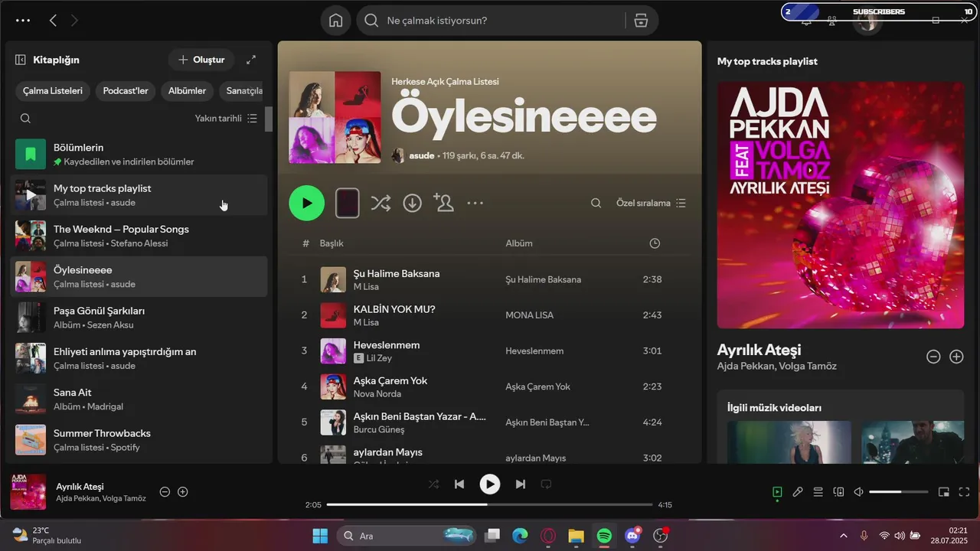Click the search magnifier in the top bar
This screenshot has width=980, height=551.
[371, 21]
